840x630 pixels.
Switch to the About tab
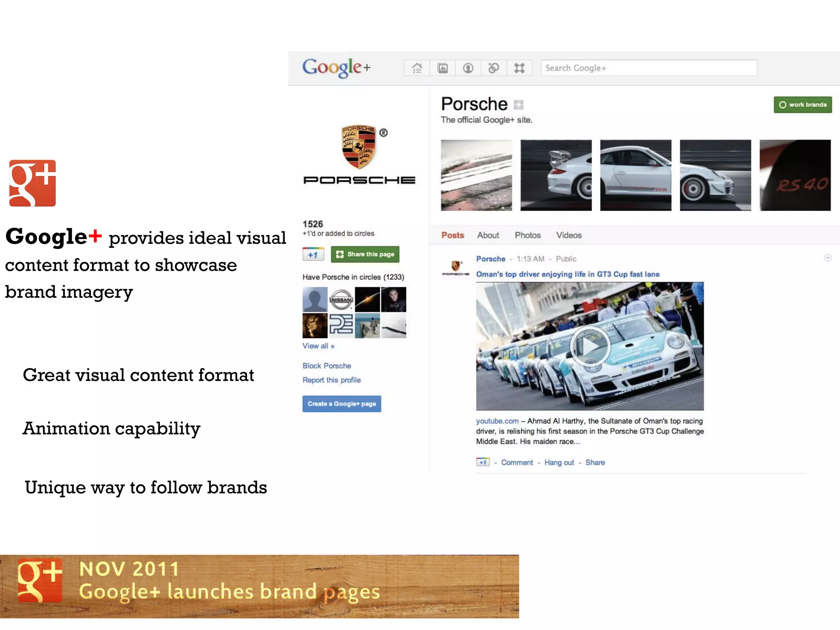point(488,235)
